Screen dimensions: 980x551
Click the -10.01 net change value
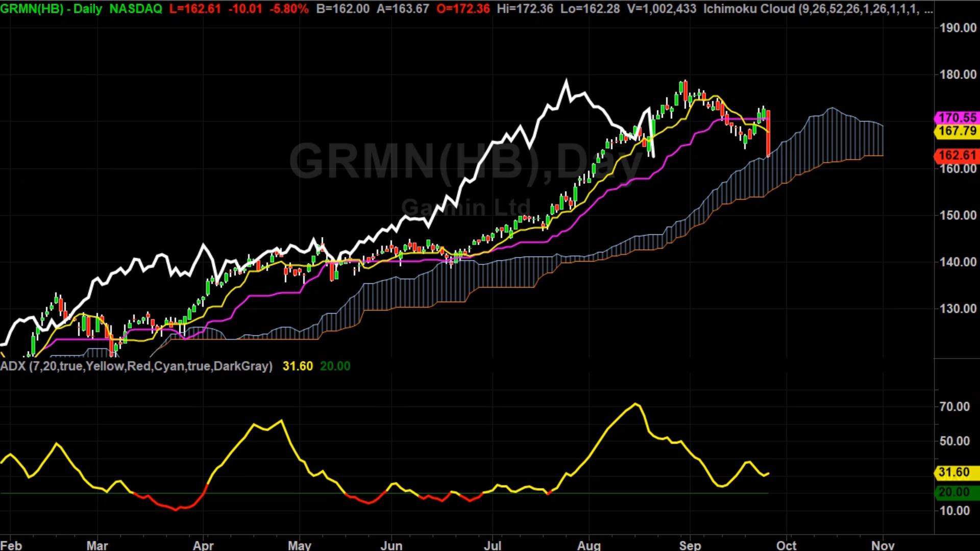click(246, 9)
